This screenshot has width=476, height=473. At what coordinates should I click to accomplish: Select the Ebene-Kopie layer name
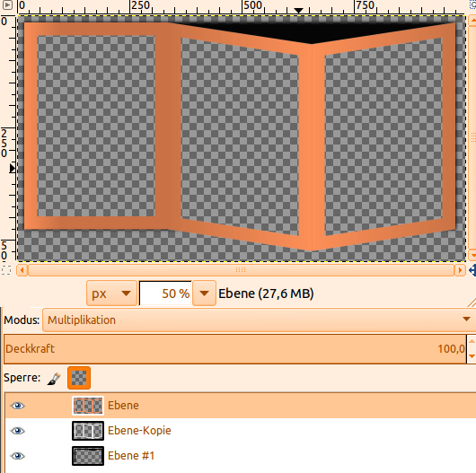coord(139,431)
